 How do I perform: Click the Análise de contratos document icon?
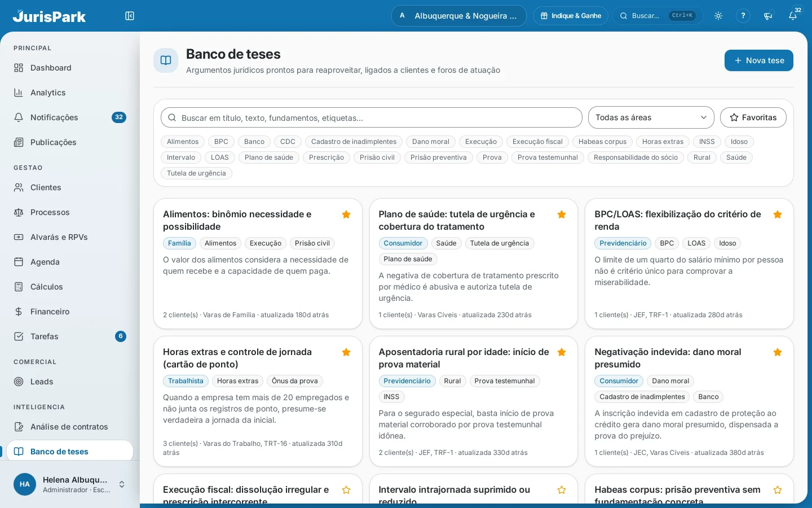click(x=19, y=427)
